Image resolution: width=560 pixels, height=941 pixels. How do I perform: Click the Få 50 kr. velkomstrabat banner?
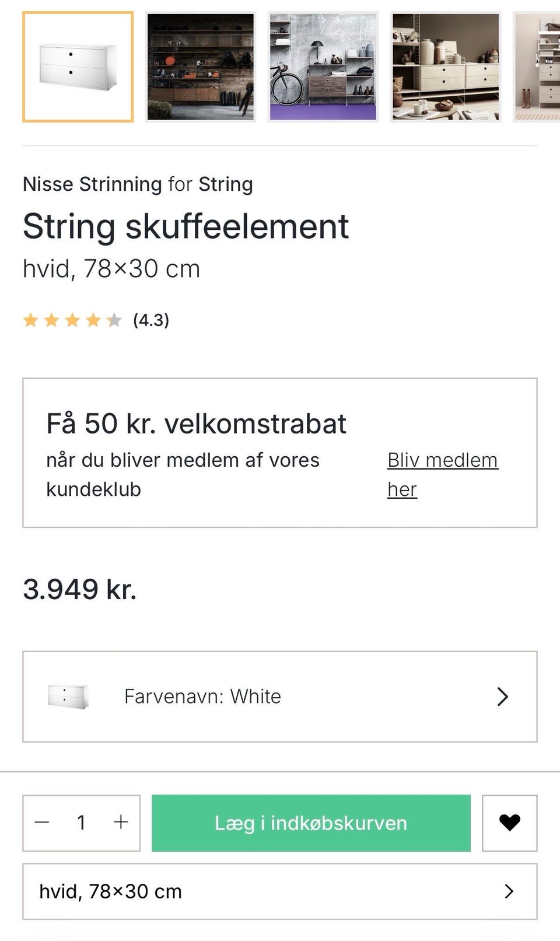point(197,424)
